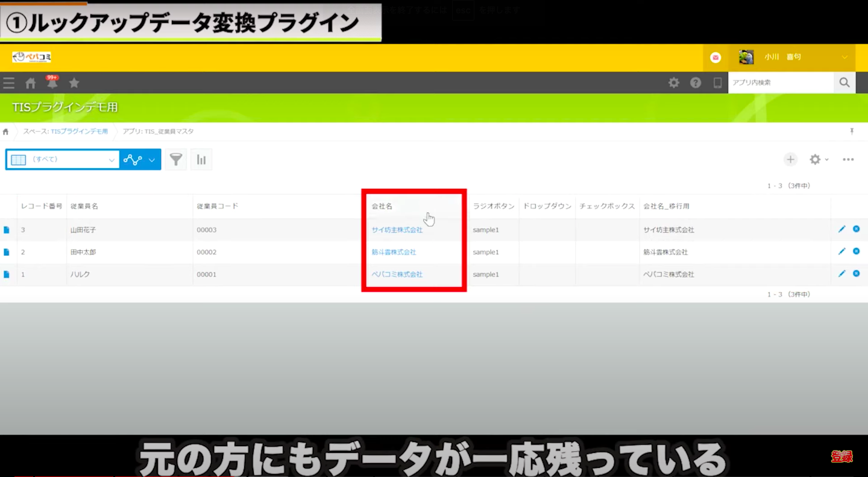Click the pin icon on the breadcrumb bar
The image size is (868, 477).
tap(852, 131)
